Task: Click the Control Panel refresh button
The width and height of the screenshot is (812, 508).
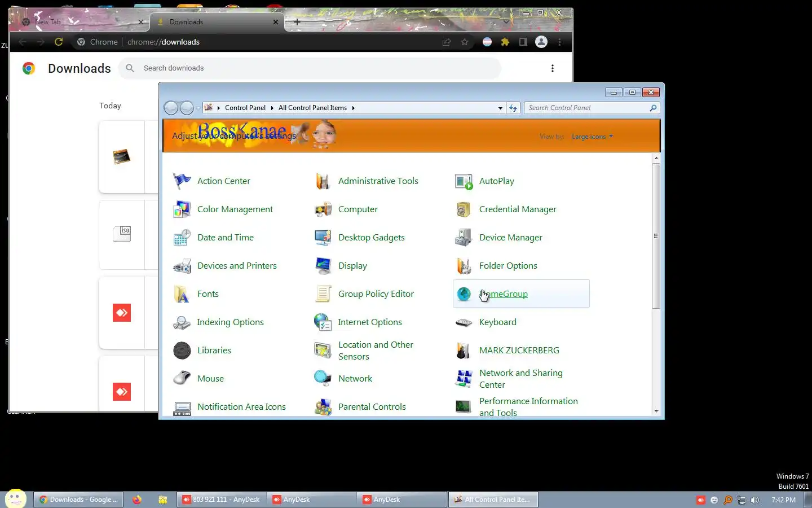Action: tap(513, 108)
